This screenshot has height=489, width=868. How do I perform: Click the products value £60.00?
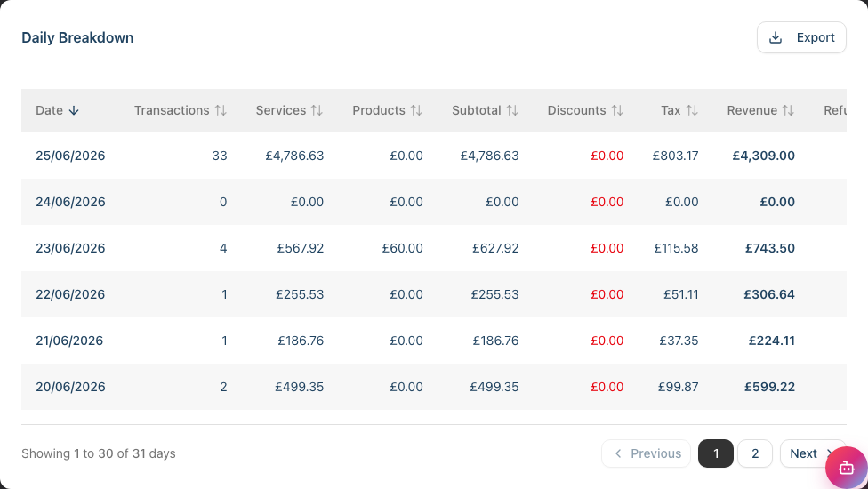point(403,248)
